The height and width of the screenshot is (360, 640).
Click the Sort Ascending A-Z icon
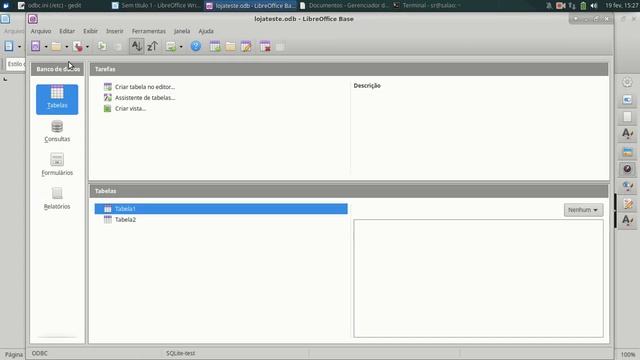136,46
